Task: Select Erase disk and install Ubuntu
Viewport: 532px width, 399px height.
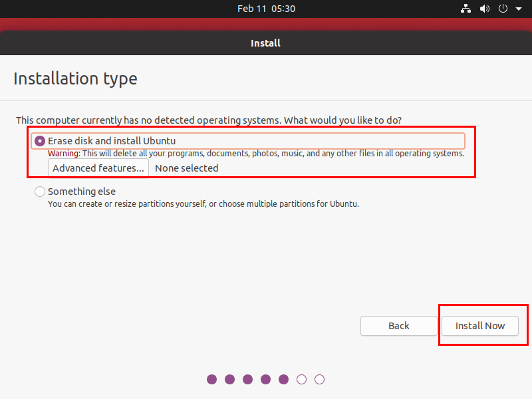Action: 248,141
